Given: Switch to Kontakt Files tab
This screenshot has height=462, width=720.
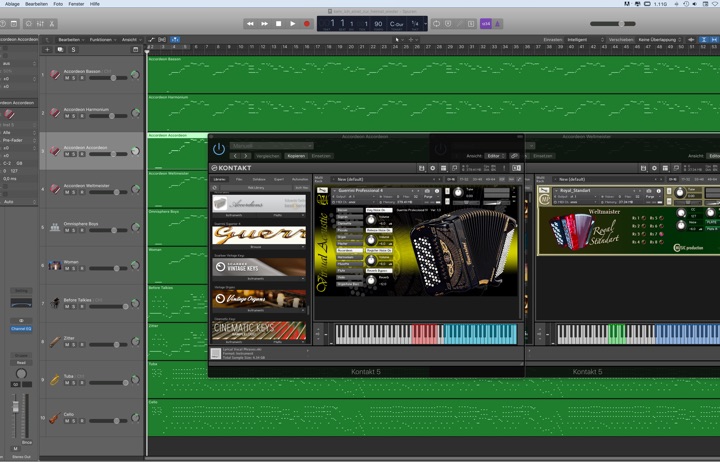Looking at the screenshot, I should 239,179.
